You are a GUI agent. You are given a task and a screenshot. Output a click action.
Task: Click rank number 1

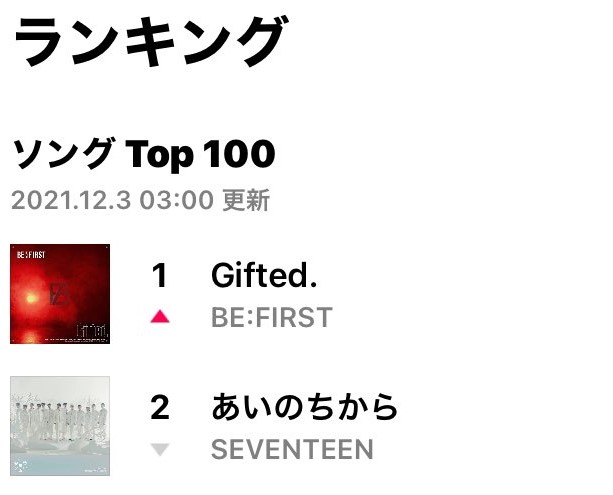160,275
